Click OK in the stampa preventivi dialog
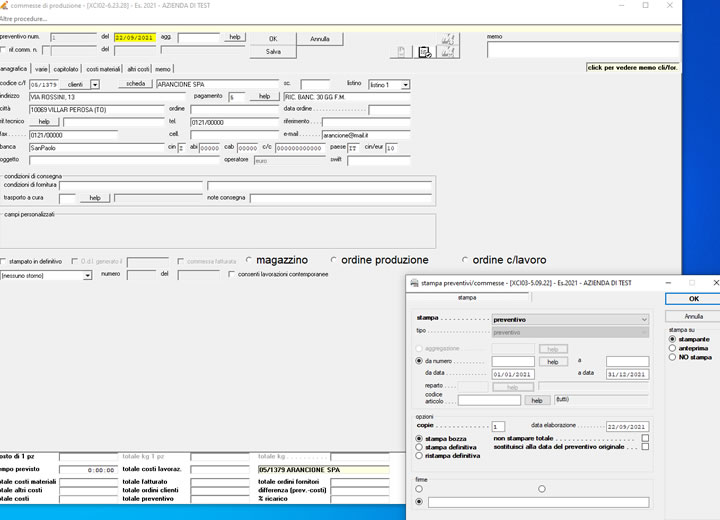 (x=693, y=299)
